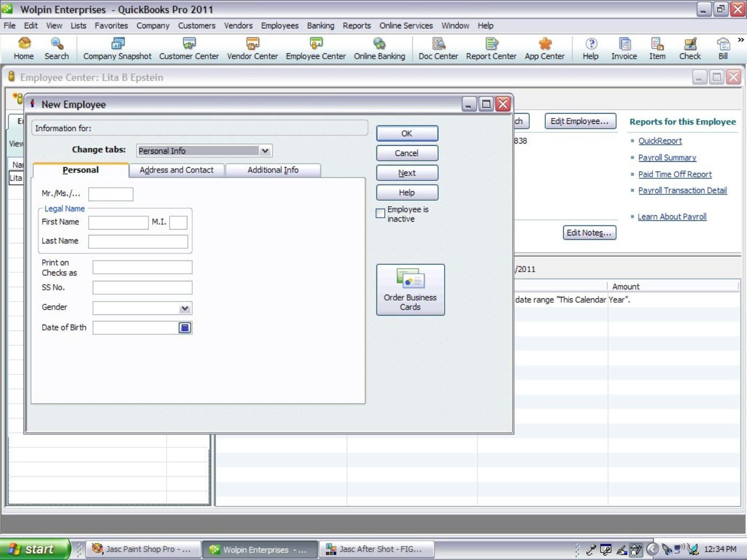Click the system tray clock
The height and width of the screenshot is (560, 747).
(720, 549)
